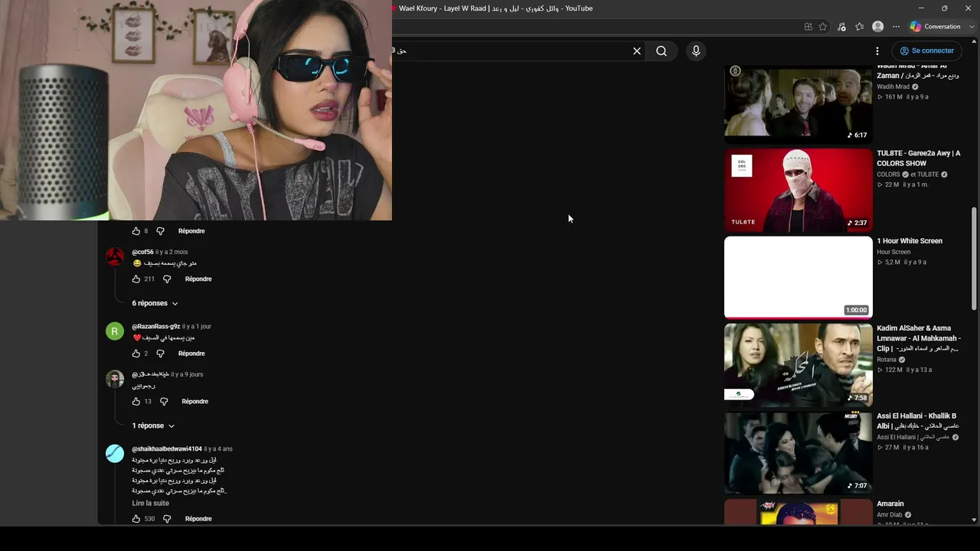Open @RazanRass-g9z's green avatar

point(115,331)
